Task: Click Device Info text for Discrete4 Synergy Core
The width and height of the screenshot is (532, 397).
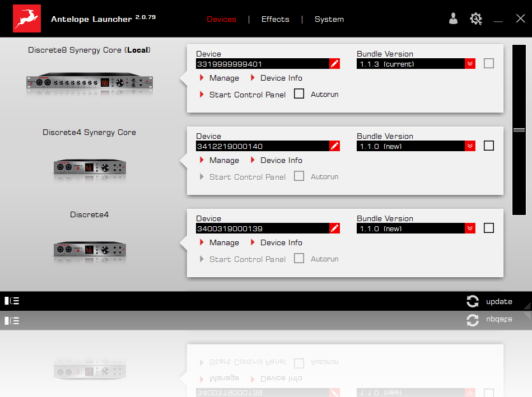Action: (x=281, y=160)
